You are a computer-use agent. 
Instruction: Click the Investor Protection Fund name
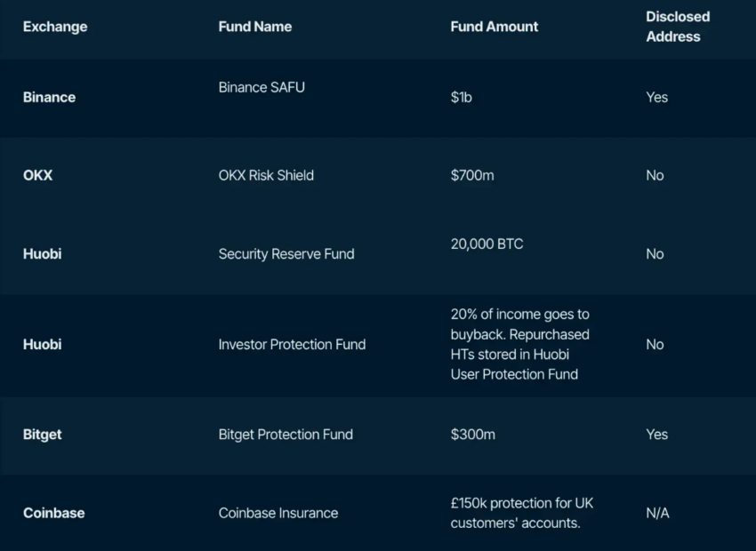coord(292,345)
